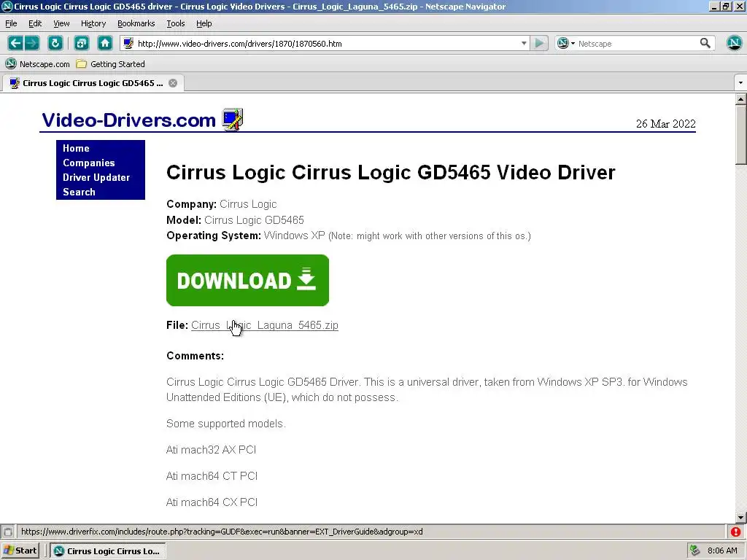
Task: Reload the page with the refresh icon
Action: [x=55, y=43]
